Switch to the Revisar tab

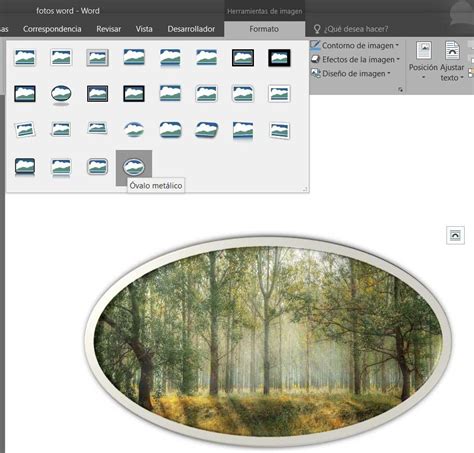[109, 29]
